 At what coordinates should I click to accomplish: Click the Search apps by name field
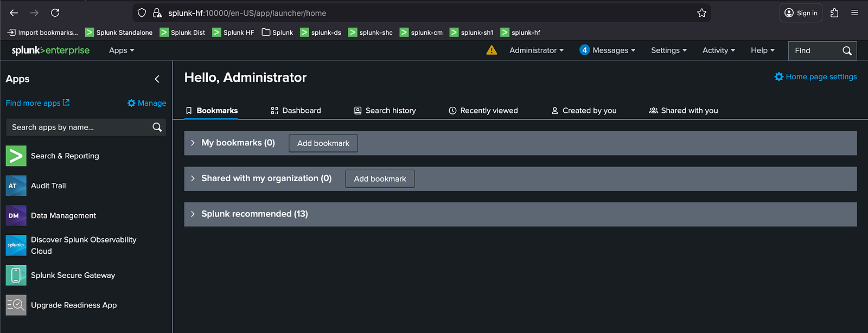tap(79, 127)
